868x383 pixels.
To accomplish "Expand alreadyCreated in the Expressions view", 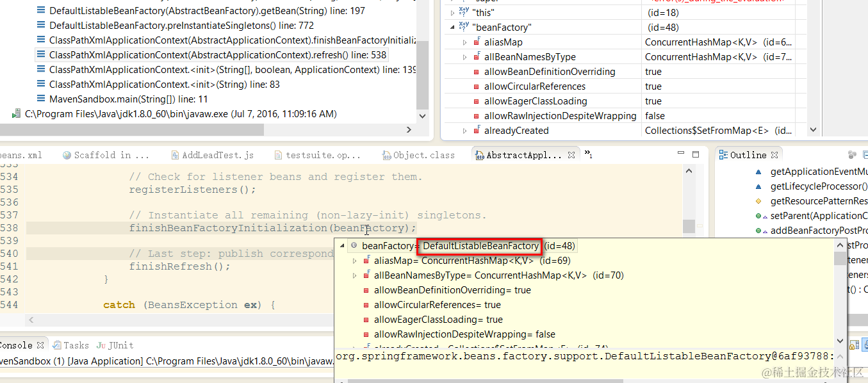I will click(x=465, y=131).
